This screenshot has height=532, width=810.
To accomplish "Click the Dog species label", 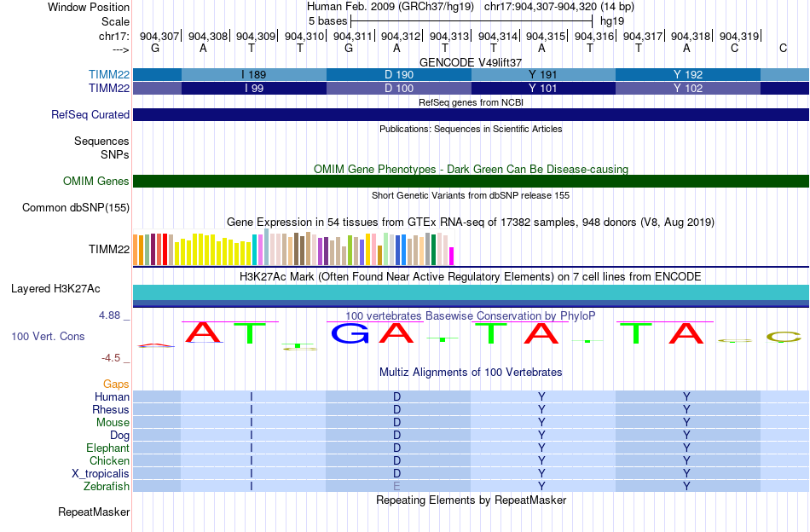I will 119,436.
